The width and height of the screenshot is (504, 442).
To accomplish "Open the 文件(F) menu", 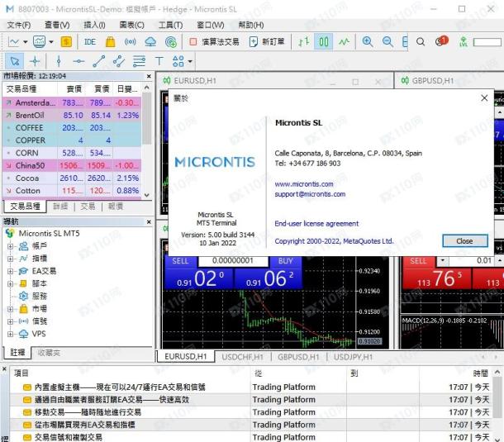I will pyautogui.click(x=19, y=25).
